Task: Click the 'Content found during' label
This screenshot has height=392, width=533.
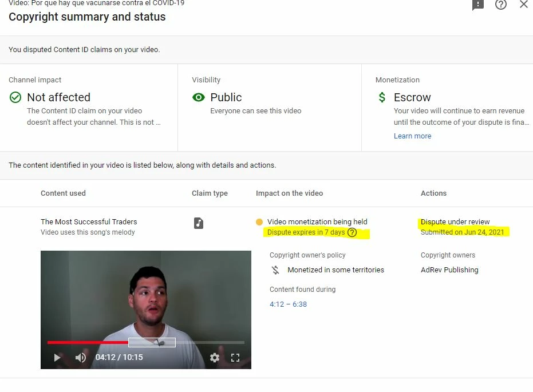Action: coord(302,290)
